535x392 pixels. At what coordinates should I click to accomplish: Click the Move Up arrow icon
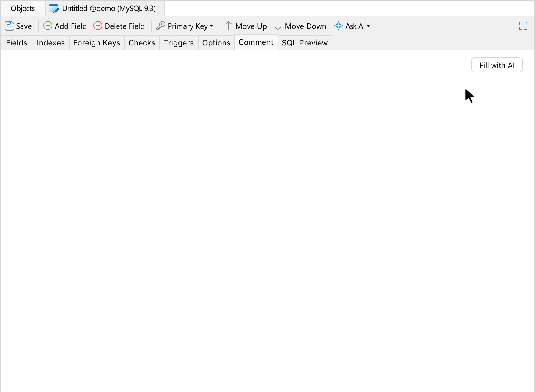point(228,26)
